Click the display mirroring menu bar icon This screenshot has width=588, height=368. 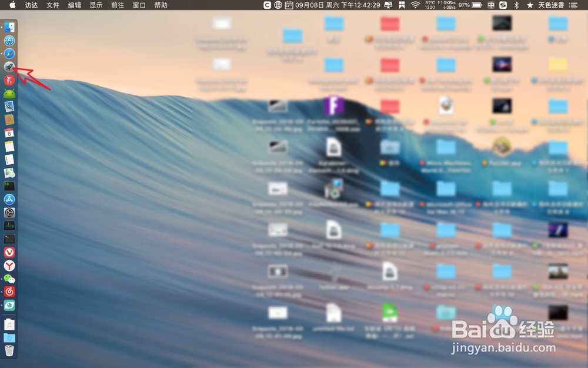[389, 5]
